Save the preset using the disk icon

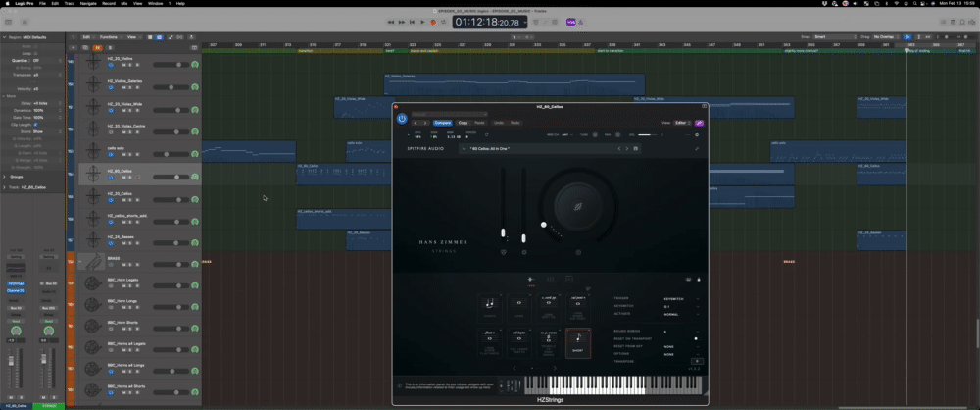pos(636,149)
